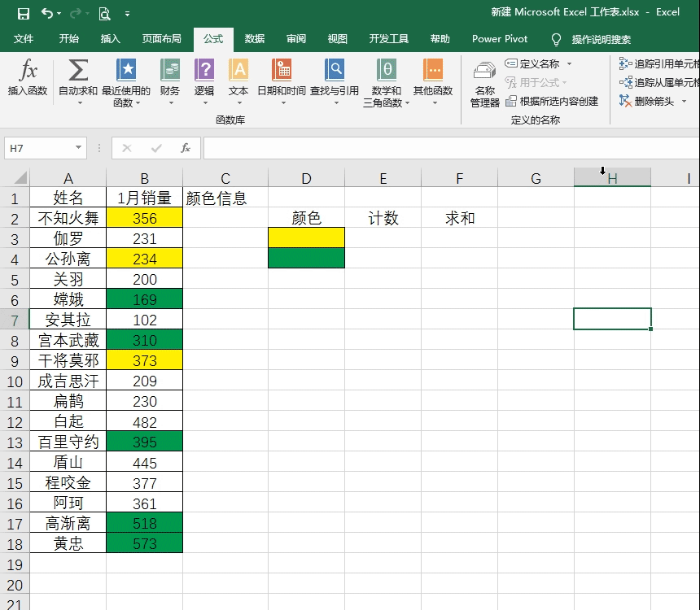The height and width of the screenshot is (610, 700).
Task: Select the 求和 header cell
Action: (x=459, y=217)
